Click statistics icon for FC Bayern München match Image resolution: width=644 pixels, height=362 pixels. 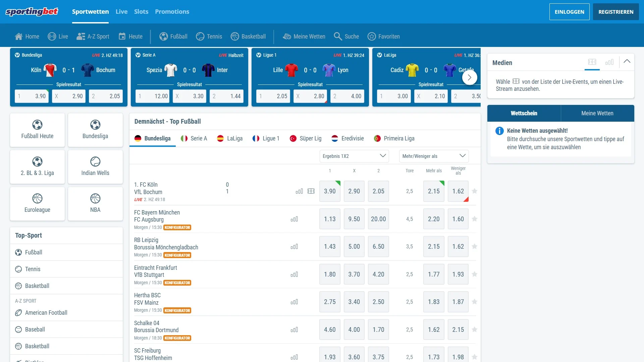tap(294, 219)
